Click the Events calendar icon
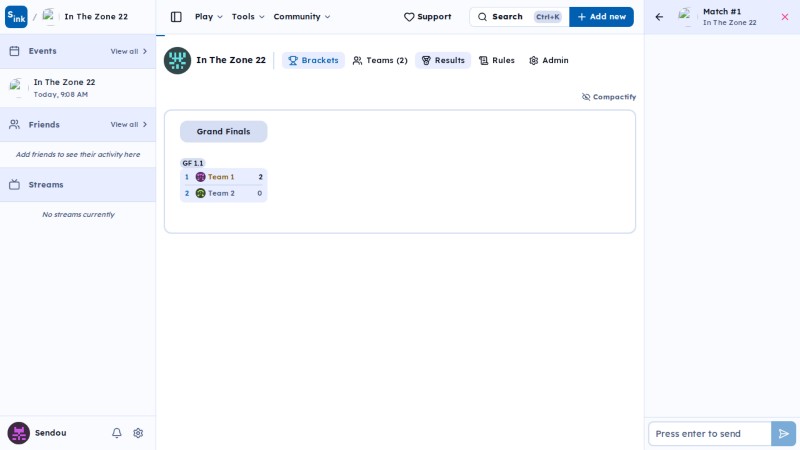 (14, 51)
